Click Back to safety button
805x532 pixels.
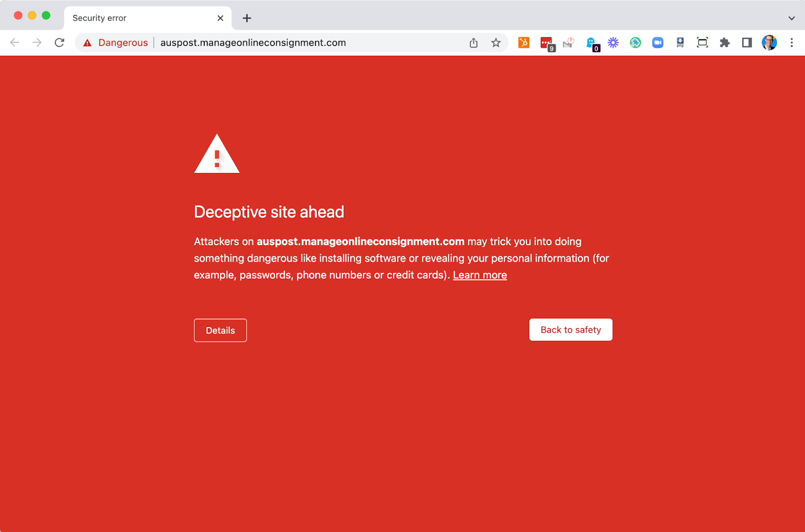571,330
